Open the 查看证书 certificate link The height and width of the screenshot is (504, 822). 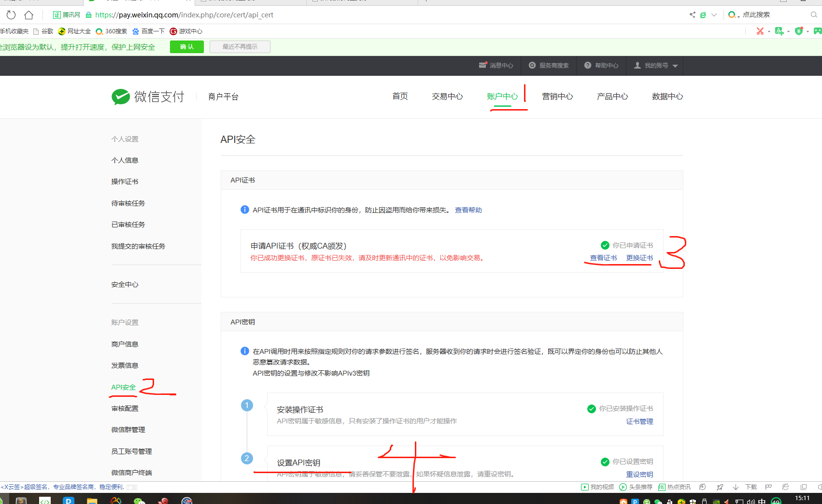coord(603,257)
